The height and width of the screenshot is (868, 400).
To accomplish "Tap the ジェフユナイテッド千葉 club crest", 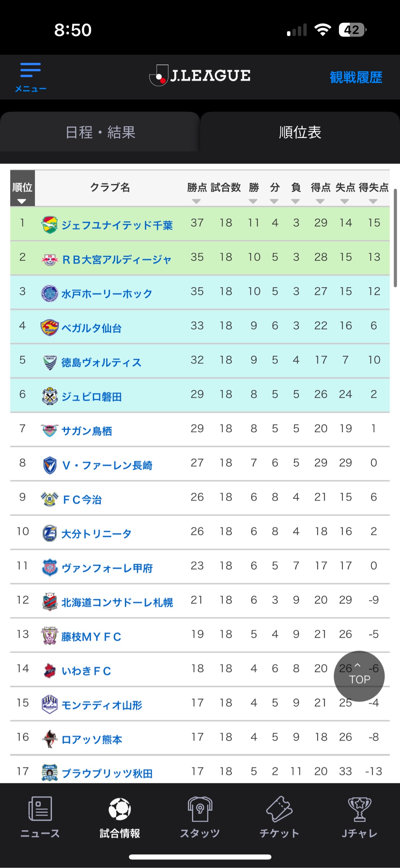I will click(49, 225).
